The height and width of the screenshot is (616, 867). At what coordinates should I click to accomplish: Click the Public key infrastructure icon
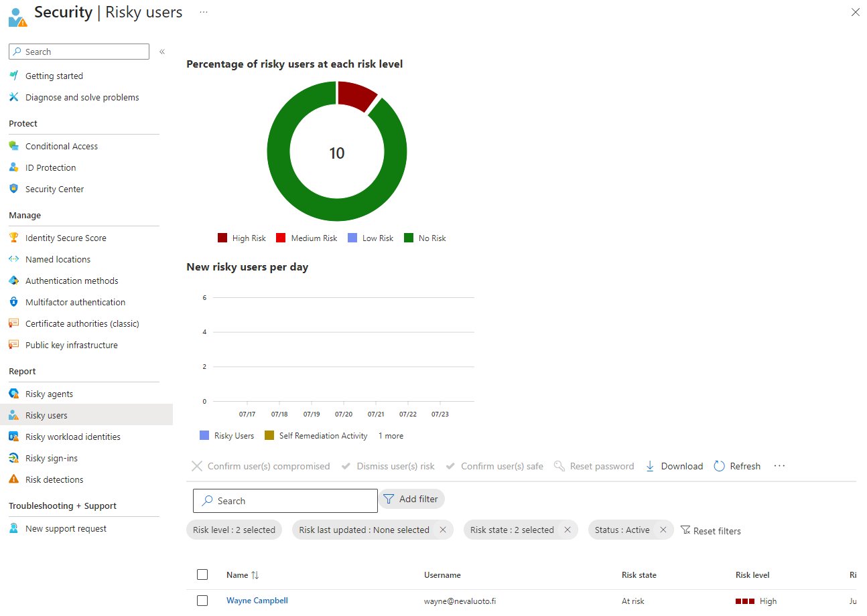tap(14, 345)
